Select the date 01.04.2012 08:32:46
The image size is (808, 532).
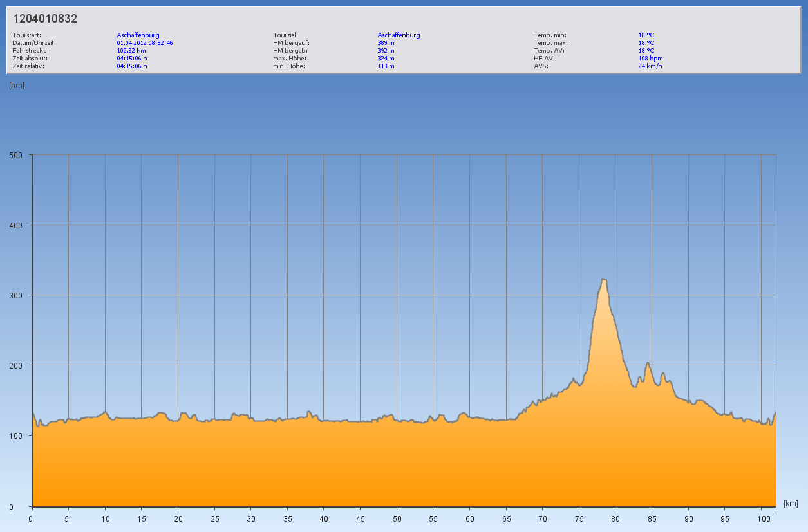(145, 43)
